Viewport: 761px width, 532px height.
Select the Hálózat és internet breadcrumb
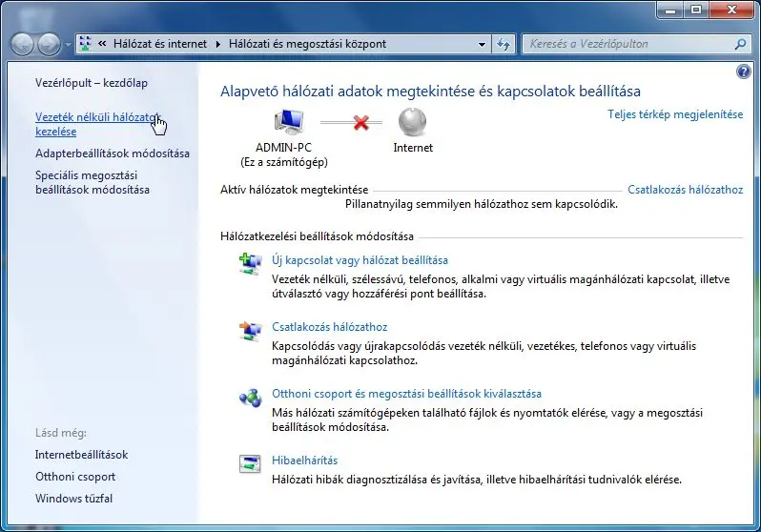pos(162,44)
